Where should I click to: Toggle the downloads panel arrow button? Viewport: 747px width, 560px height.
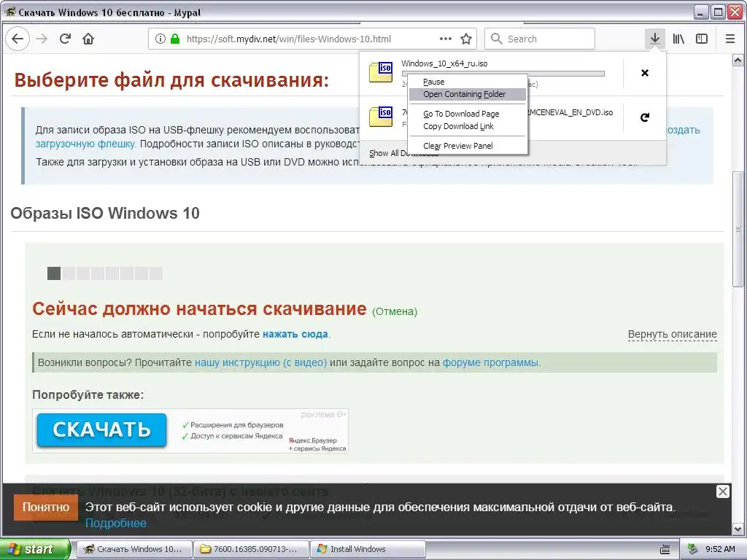pyautogui.click(x=655, y=39)
